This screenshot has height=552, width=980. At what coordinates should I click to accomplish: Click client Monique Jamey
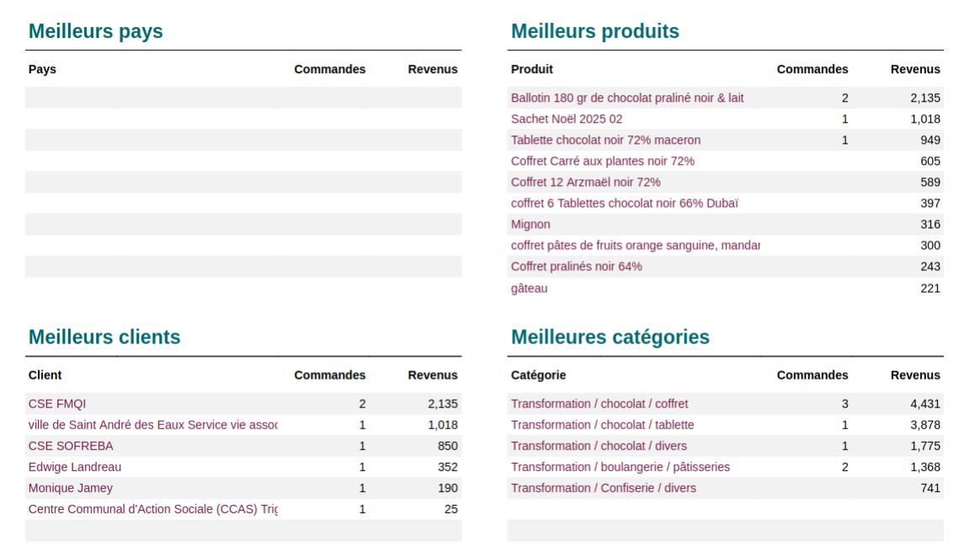click(x=71, y=488)
